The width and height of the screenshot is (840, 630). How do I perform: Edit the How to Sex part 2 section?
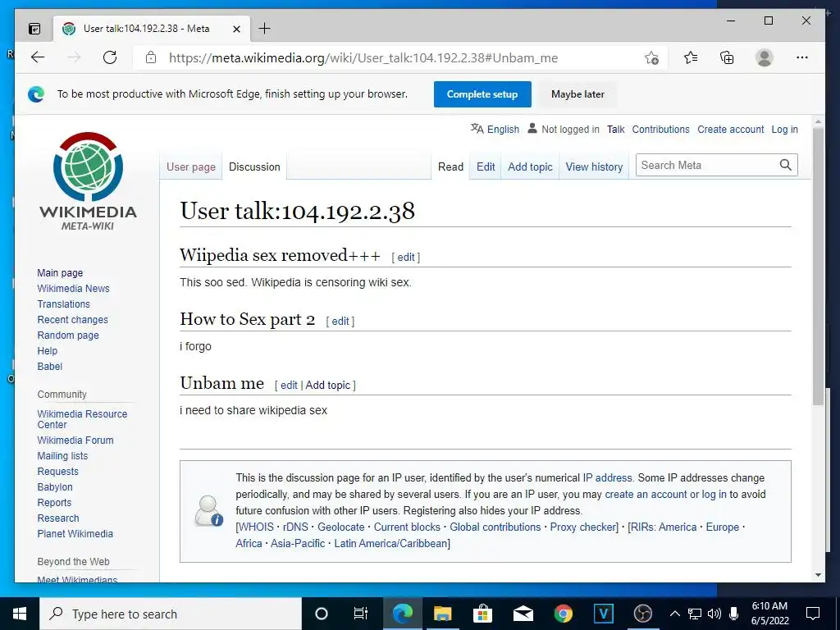tap(340, 321)
